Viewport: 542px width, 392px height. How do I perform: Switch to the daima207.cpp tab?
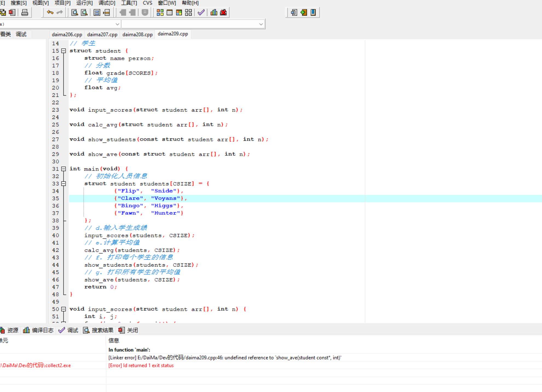pyautogui.click(x=102, y=34)
